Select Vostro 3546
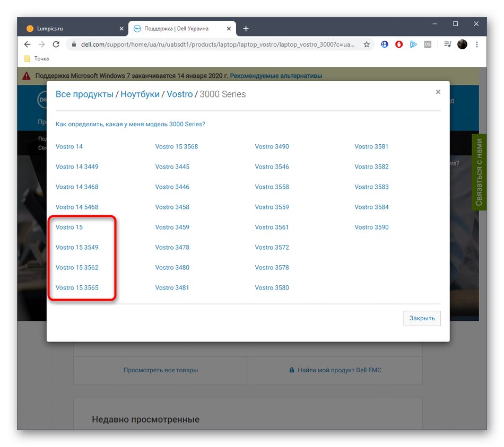Image resolution: width=504 pixels, height=447 pixels. 272,167
